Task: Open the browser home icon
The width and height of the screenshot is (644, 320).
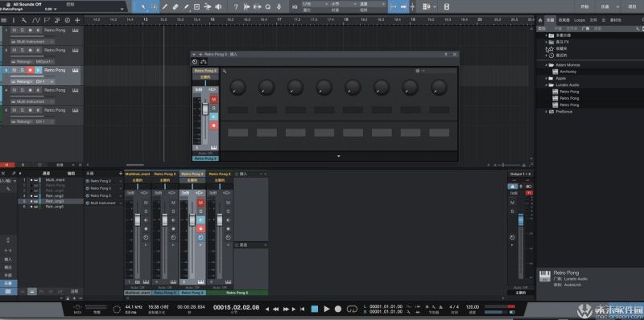Action: tap(540, 19)
